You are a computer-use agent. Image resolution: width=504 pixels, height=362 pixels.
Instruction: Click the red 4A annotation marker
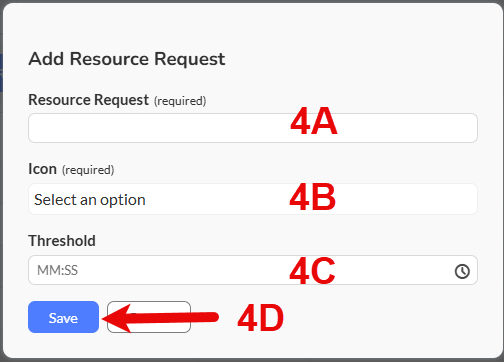[x=314, y=121]
